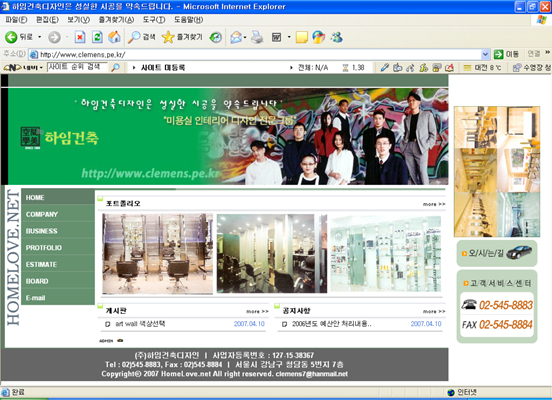The width and height of the screenshot is (552, 400).
Task: Open the Messenger people icon
Action: [x=337, y=37]
